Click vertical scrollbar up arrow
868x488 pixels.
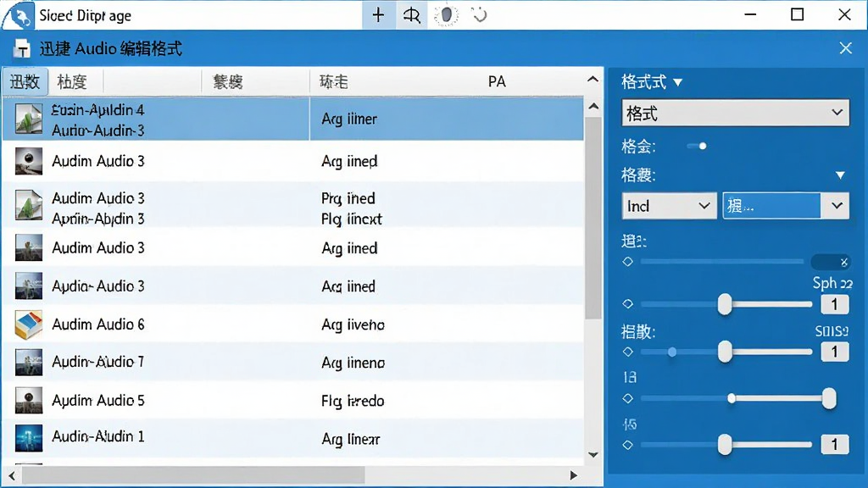tap(593, 106)
